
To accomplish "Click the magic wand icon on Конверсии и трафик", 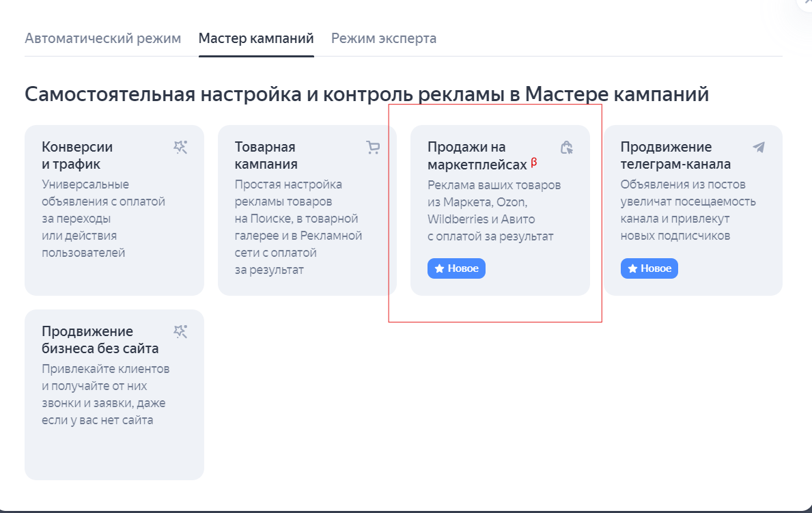I will (x=180, y=147).
